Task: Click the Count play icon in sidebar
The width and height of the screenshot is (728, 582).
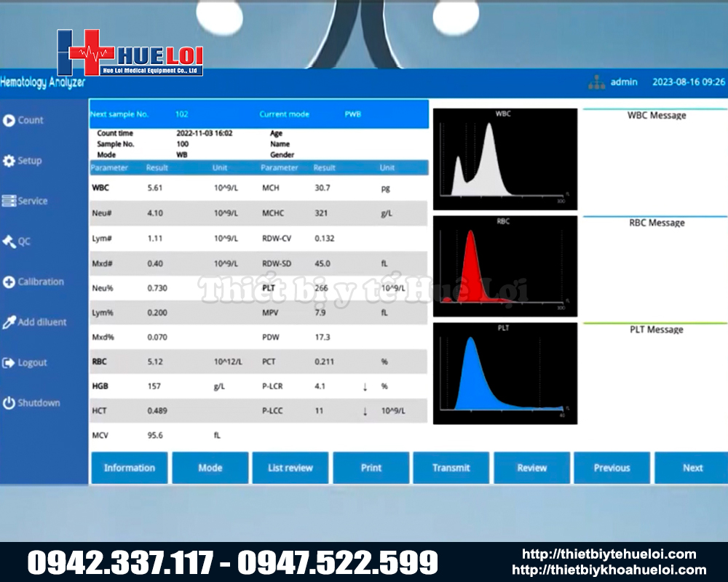Action: click(x=9, y=120)
